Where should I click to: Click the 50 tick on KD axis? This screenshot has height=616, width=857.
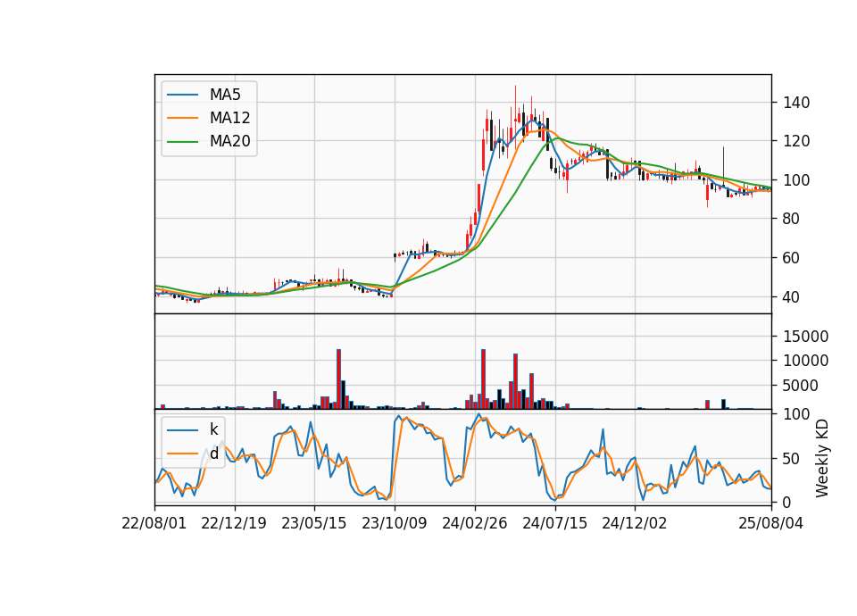pos(792,458)
